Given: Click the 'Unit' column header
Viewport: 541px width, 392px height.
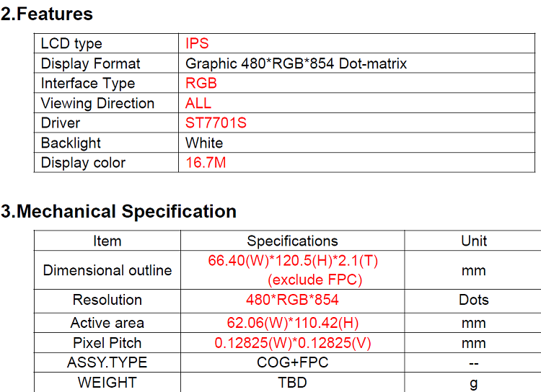Looking at the screenshot, I should point(474,241).
